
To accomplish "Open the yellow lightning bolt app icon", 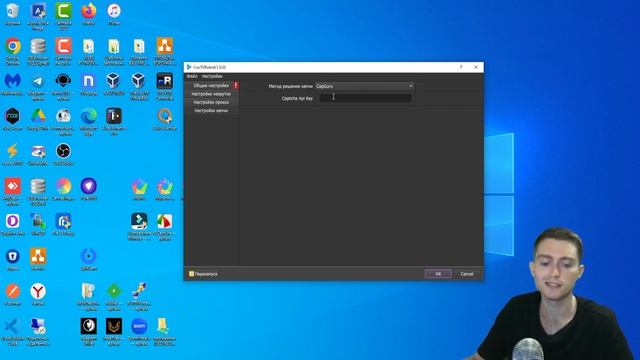I will (13, 155).
